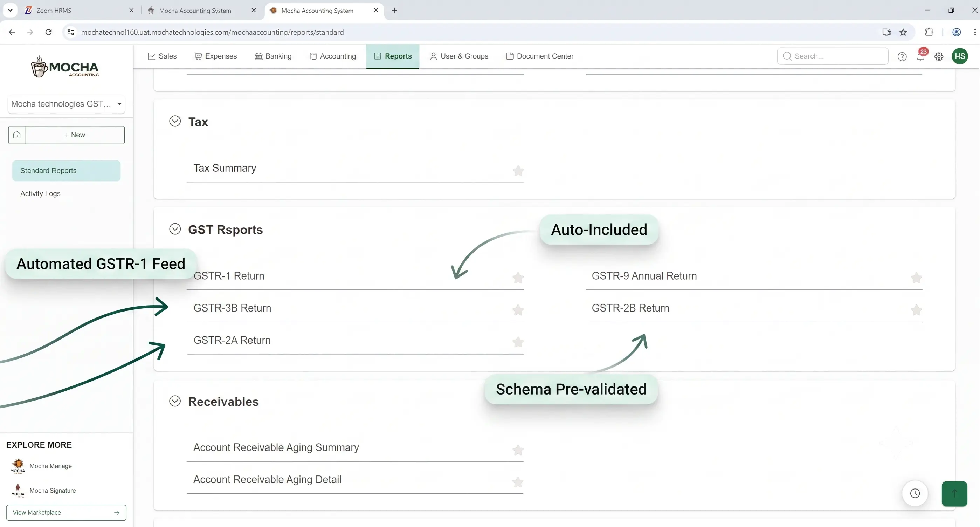Favorite the GSTR-9 Annual Return star
Screen dimensions: 980x527
coord(917,278)
